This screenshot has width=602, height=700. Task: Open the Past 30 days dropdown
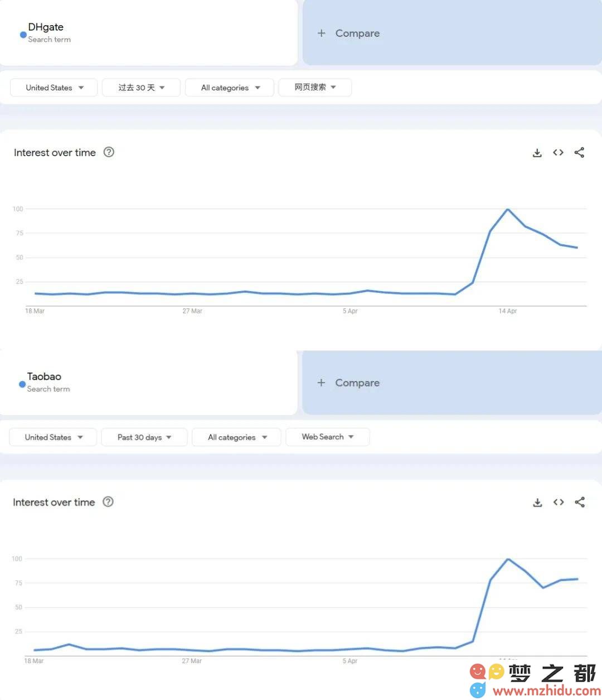pyautogui.click(x=144, y=437)
